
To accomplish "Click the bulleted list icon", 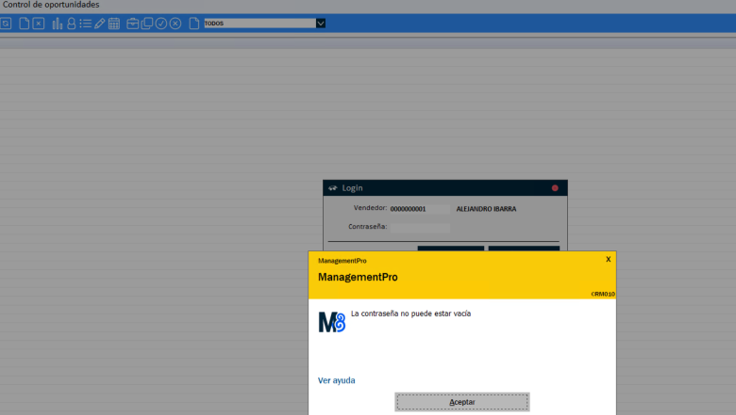I will click(85, 23).
